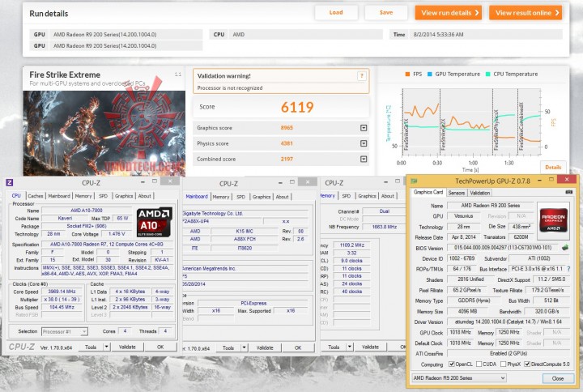Viewport: 583px width, 392px height.
Task: Expand the Physics score details
Action: point(364,143)
